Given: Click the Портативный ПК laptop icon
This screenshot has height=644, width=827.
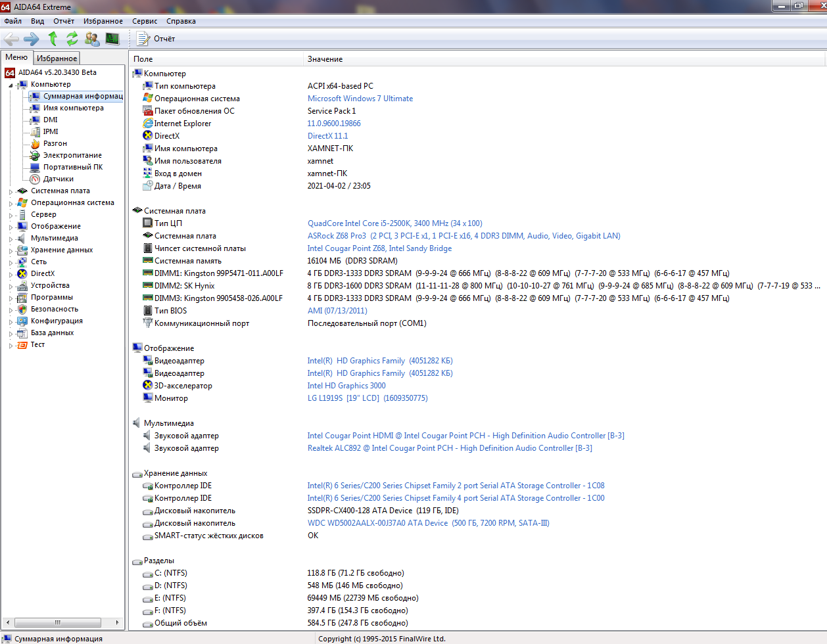Looking at the screenshot, I should pyautogui.click(x=35, y=167).
